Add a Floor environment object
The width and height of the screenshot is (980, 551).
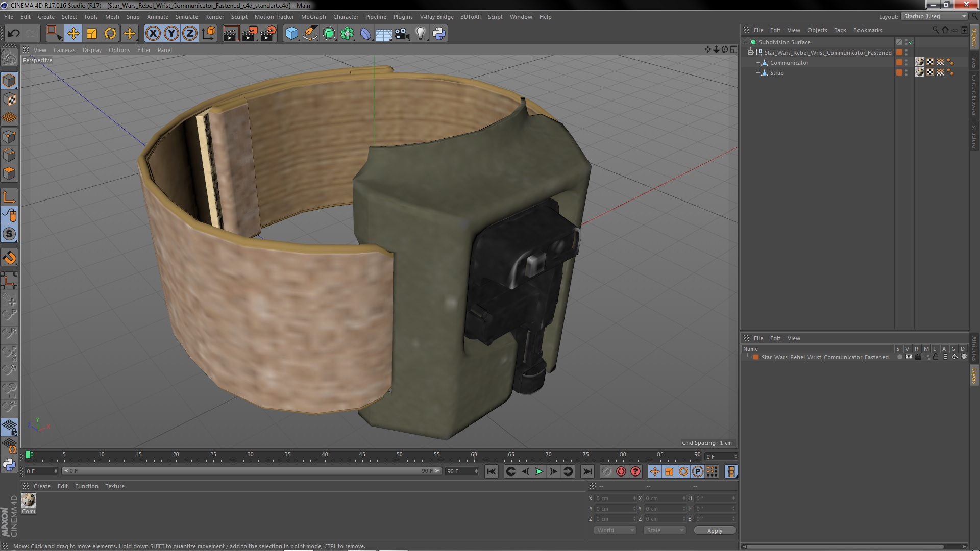pos(384,34)
